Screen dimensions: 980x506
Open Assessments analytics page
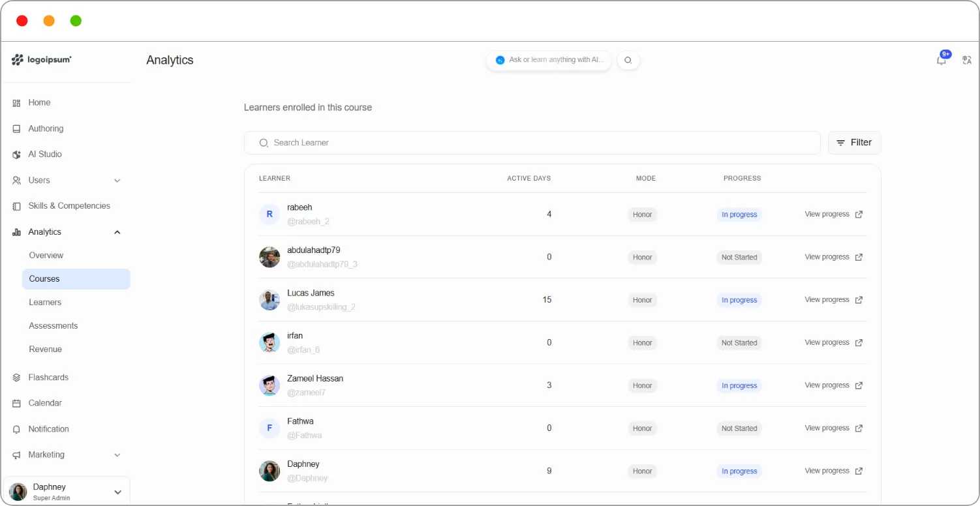coord(54,326)
